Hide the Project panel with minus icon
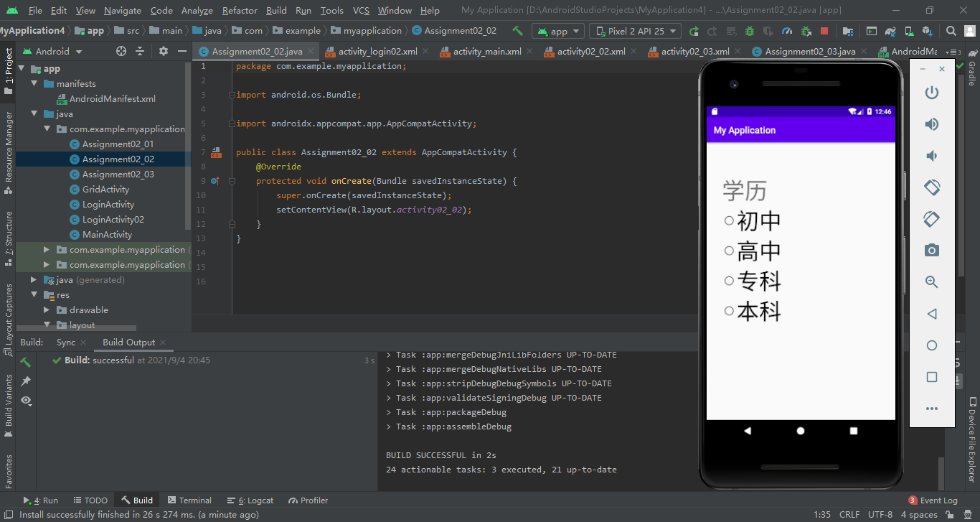The width and height of the screenshot is (980, 522). 181,51
